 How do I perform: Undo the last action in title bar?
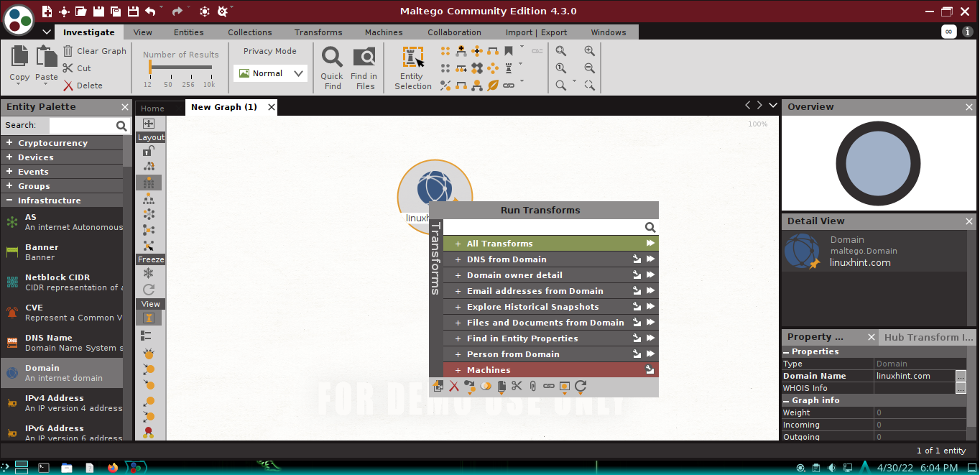[150, 11]
